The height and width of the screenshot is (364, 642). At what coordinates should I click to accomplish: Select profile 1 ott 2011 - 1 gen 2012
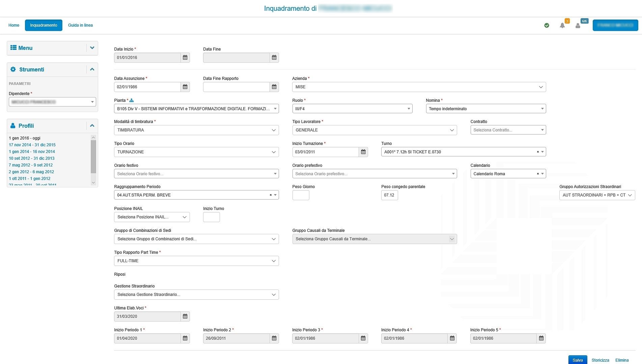30,179
